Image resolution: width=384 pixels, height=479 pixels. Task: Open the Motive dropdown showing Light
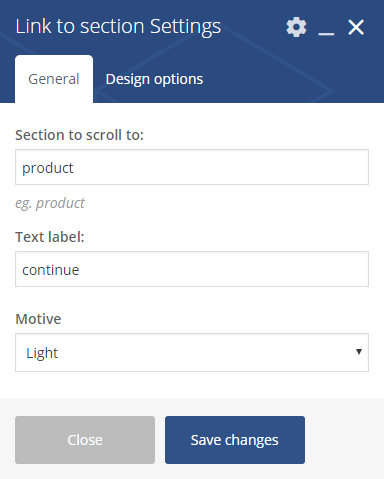pos(192,352)
